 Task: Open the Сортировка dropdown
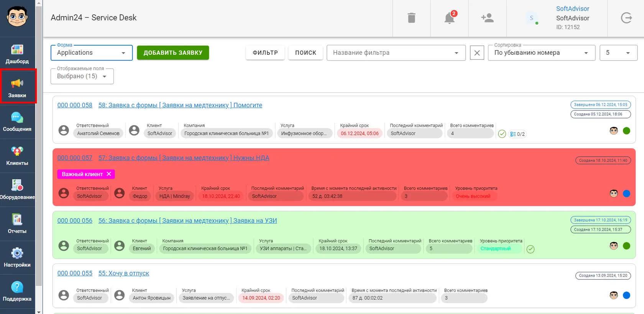pos(541,53)
